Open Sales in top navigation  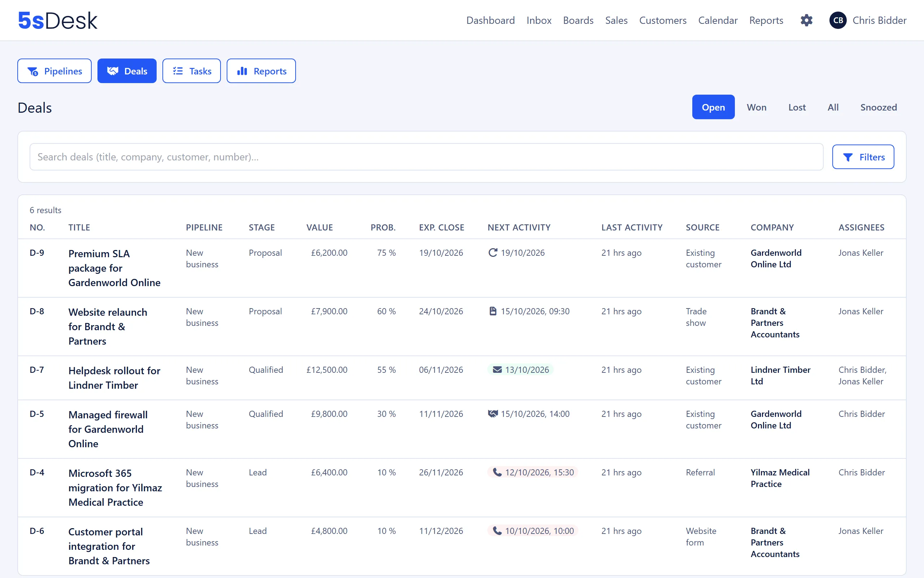pyautogui.click(x=616, y=20)
